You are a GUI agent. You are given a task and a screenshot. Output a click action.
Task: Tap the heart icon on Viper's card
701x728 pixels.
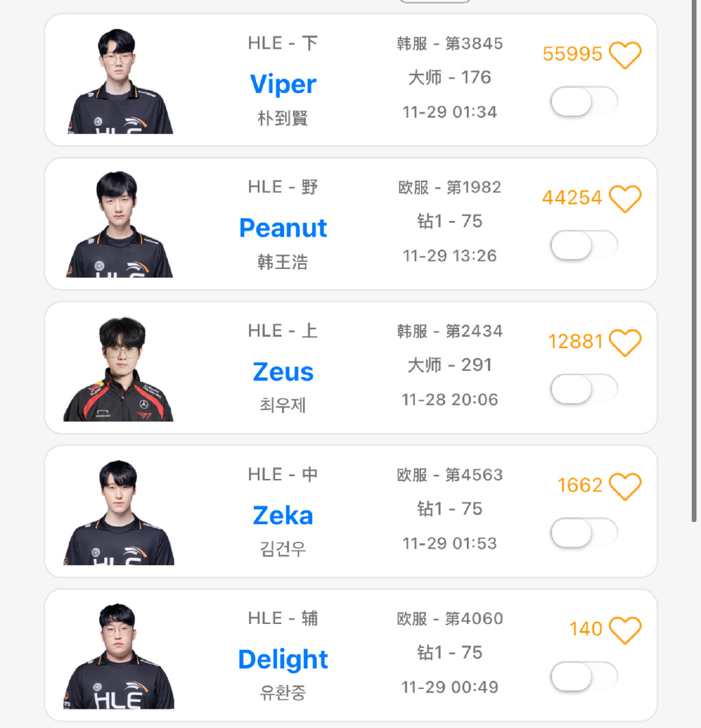click(x=625, y=55)
